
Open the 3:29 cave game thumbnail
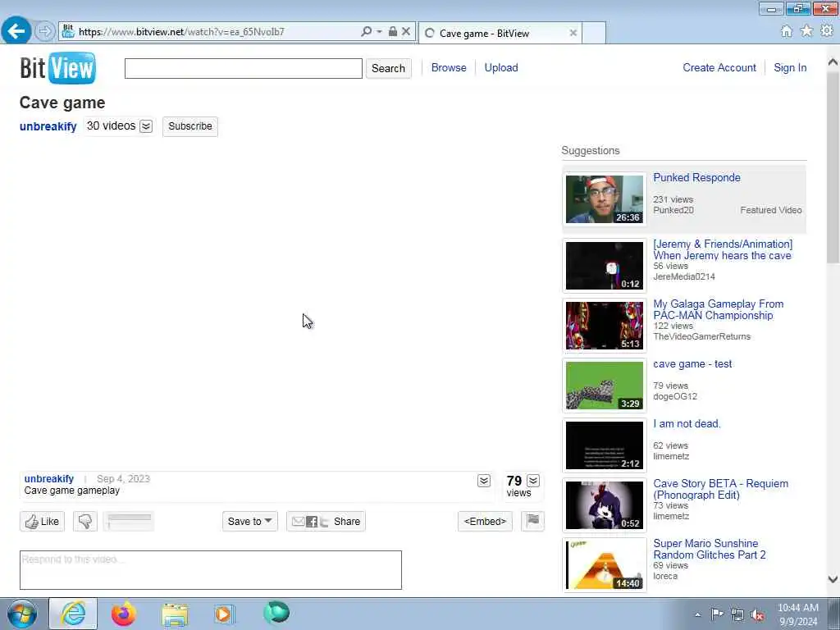[605, 386]
